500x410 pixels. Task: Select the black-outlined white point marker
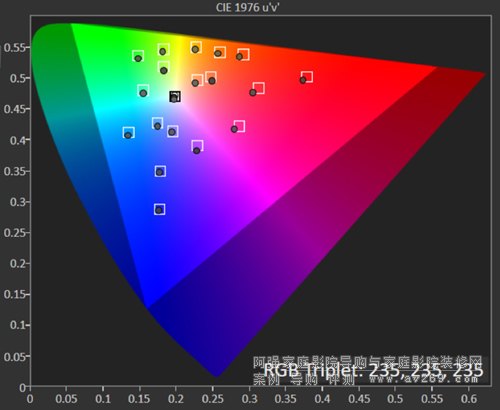tap(175, 96)
